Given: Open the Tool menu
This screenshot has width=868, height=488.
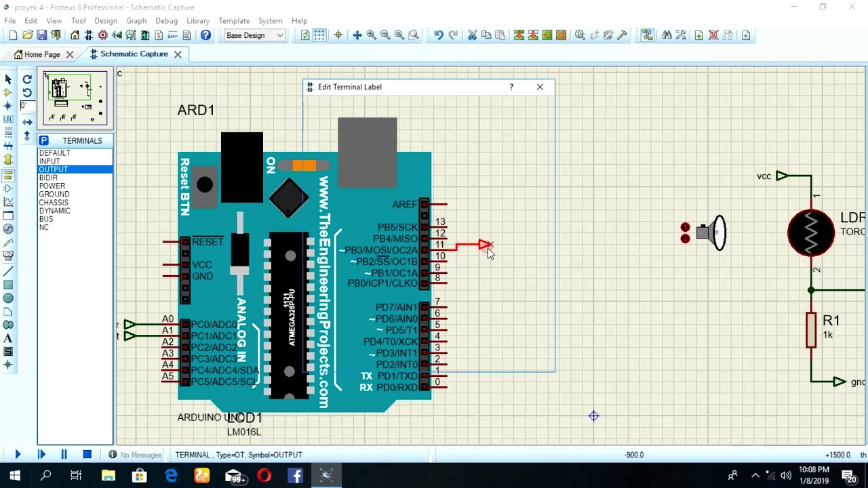Looking at the screenshot, I should coord(79,20).
